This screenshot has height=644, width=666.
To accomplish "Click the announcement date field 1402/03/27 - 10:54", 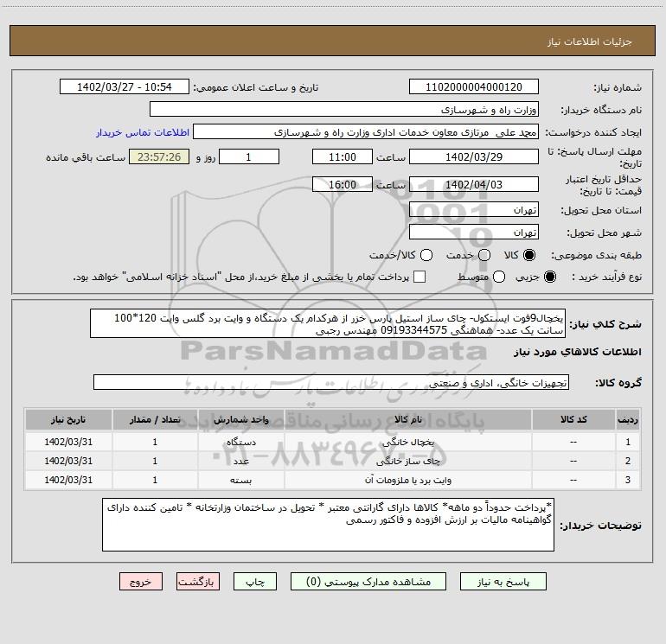I will coord(125,87).
